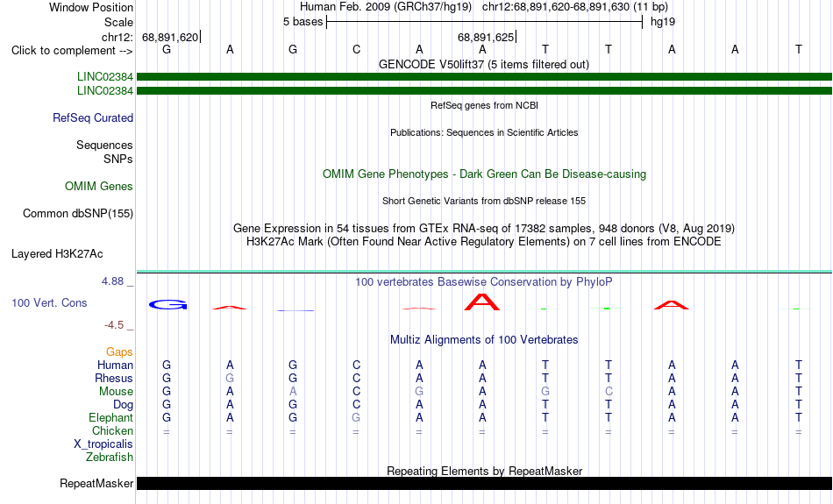Click Publications: Sequences in Scientific Articles title
Image resolution: width=833 pixels, height=504 pixels.
click(x=484, y=132)
